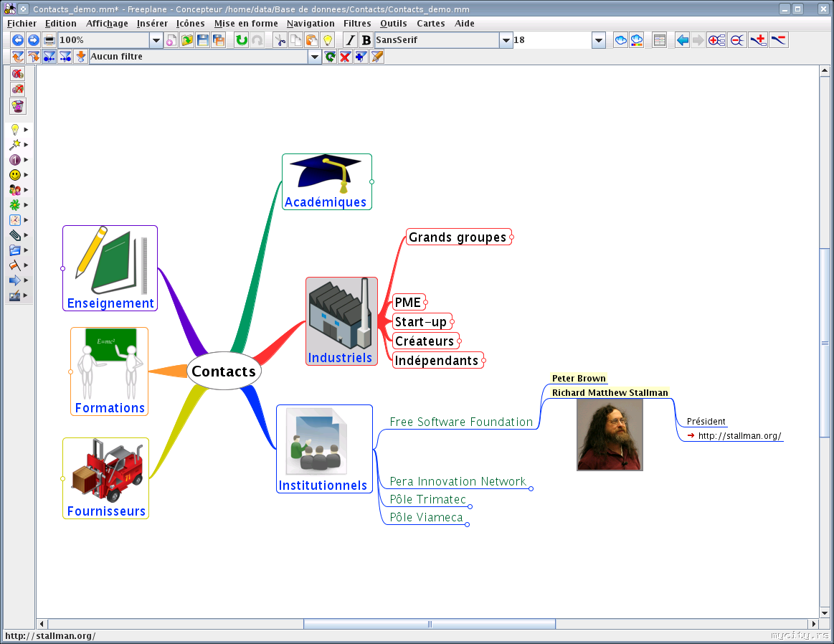Remove all icons with the trash bin icon

coord(17,106)
